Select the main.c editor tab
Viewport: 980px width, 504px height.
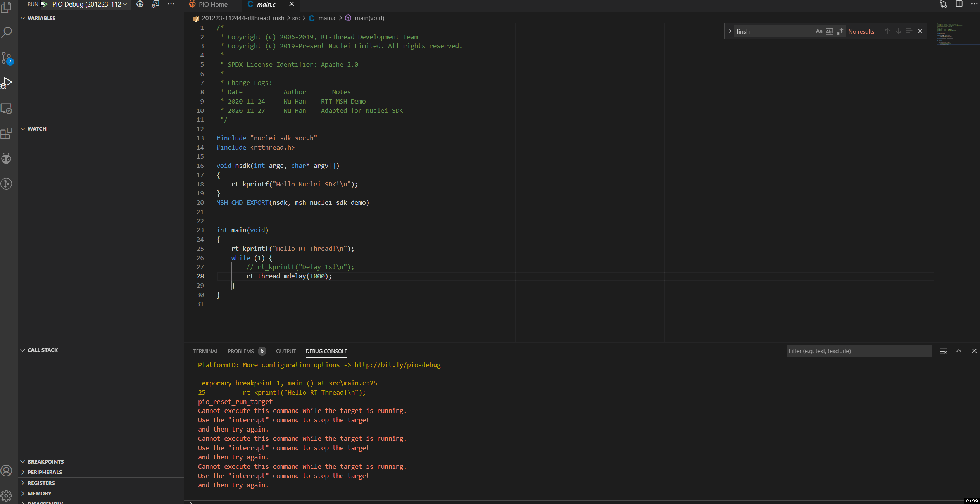[x=266, y=4]
